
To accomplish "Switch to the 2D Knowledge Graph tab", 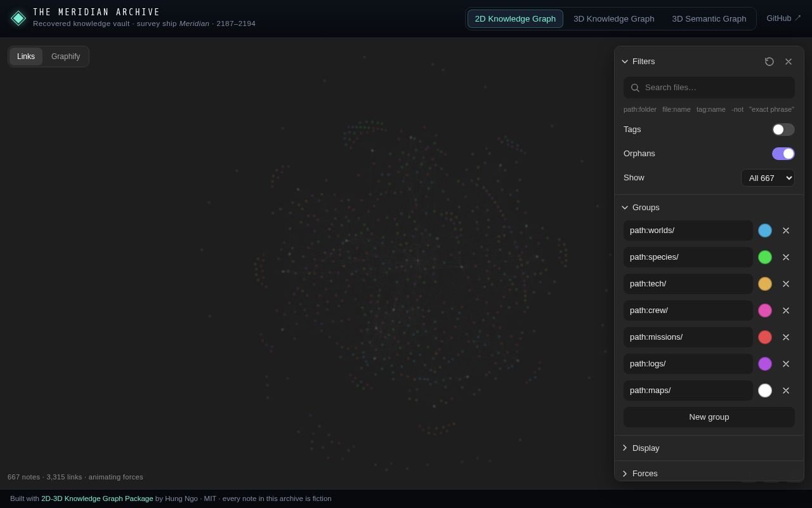I will pyautogui.click(x=515, y=19).
